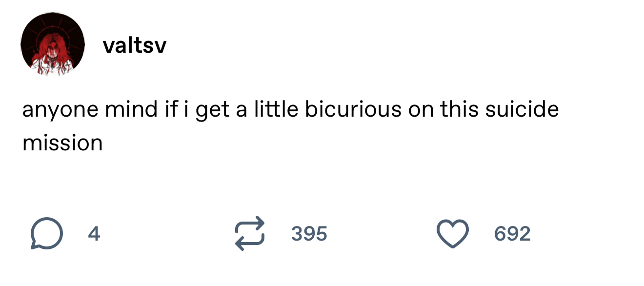Click the red-haired figure avatar
644x286 pixels.
coord(53,45)
